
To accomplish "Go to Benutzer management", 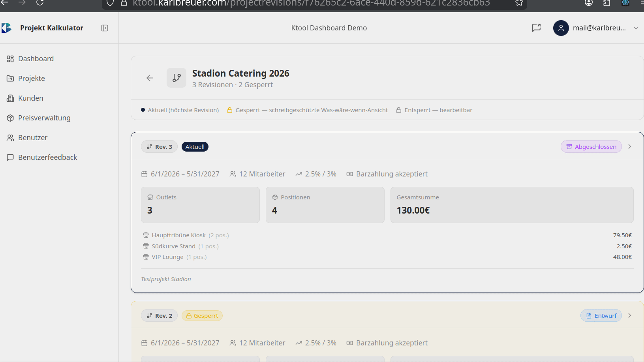I will pos(32,138).
